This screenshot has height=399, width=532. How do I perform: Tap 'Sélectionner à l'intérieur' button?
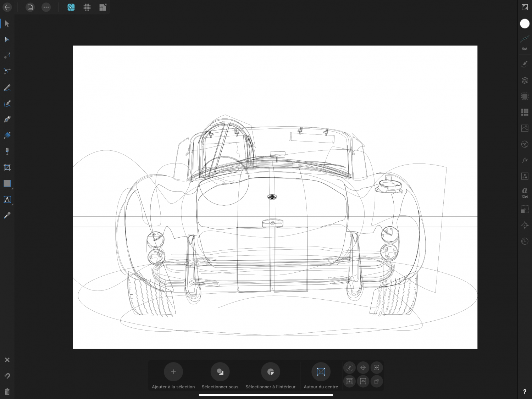[270, 372]
